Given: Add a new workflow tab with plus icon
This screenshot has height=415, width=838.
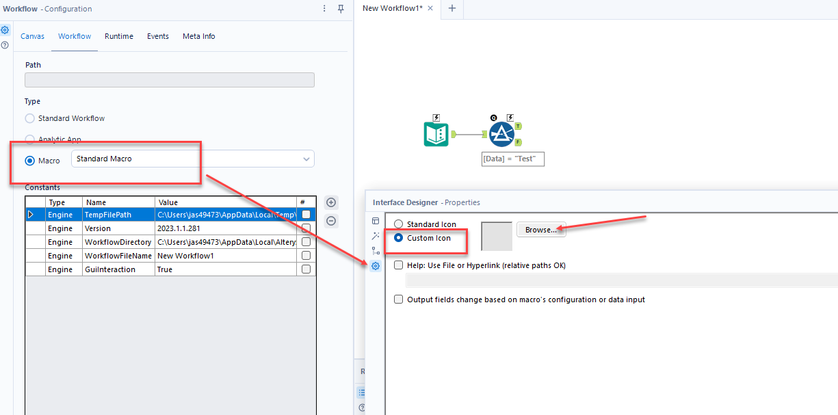Looking at the screenshot, I should [x=452, y=8].
